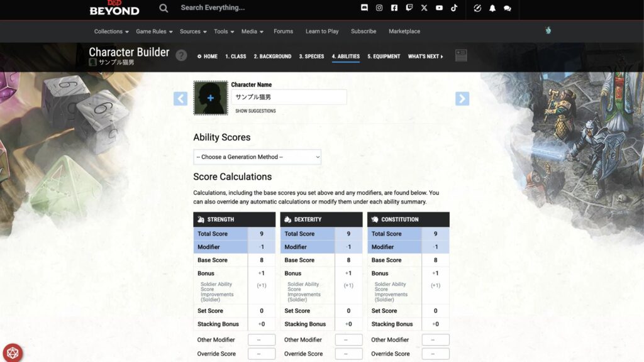
Task: Click the Show Suggestions link
Action: click(x=255, y=111)
